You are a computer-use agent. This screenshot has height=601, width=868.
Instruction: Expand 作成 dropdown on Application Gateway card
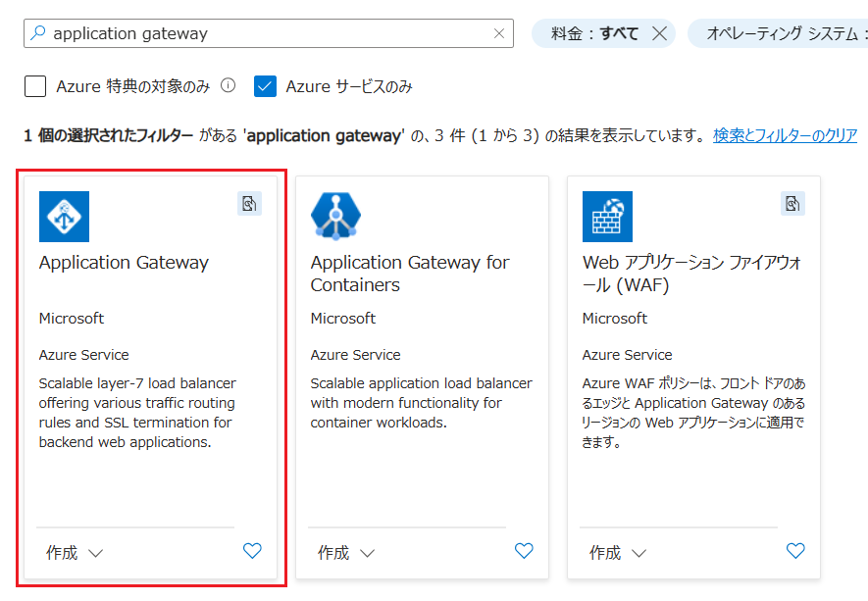(x=75, y=553)
